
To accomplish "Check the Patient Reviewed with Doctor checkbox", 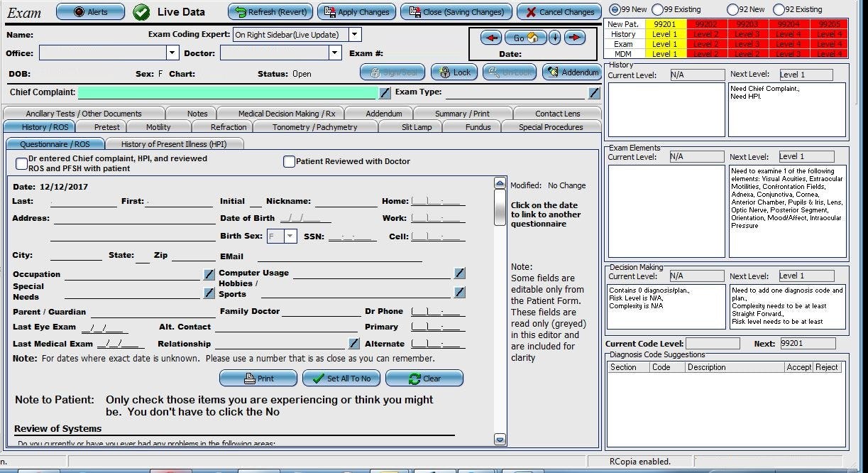I will click(289, 161).
